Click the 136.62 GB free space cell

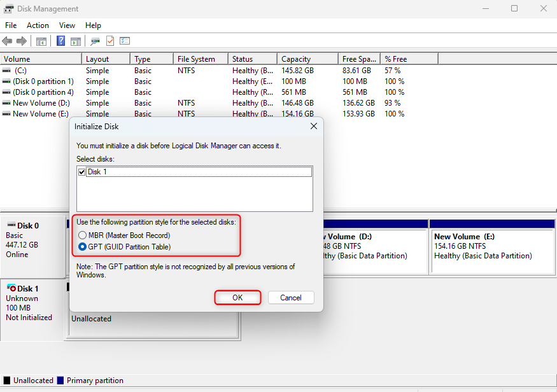358,103
